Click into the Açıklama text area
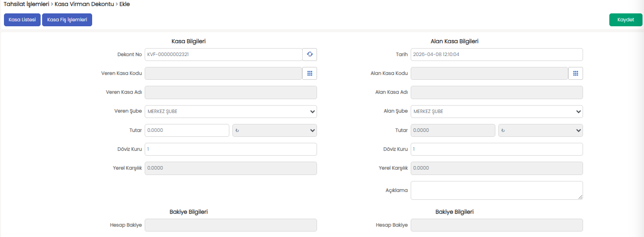644x237 pixels. pos(495,190)
